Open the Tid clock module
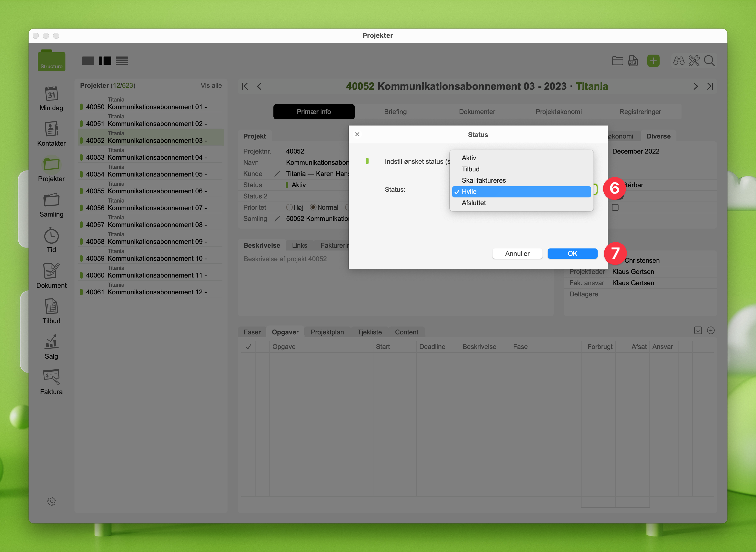 click(x=52, y=236)
